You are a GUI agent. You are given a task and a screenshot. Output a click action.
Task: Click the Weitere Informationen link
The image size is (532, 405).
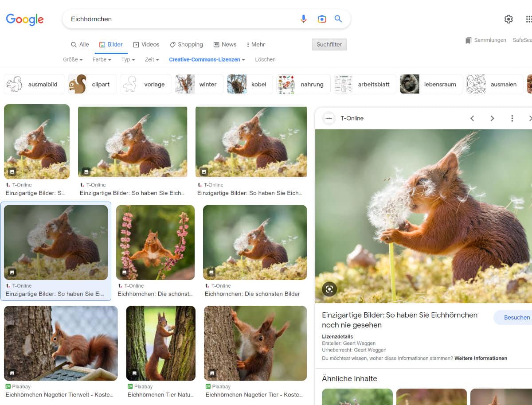(481, 358)
